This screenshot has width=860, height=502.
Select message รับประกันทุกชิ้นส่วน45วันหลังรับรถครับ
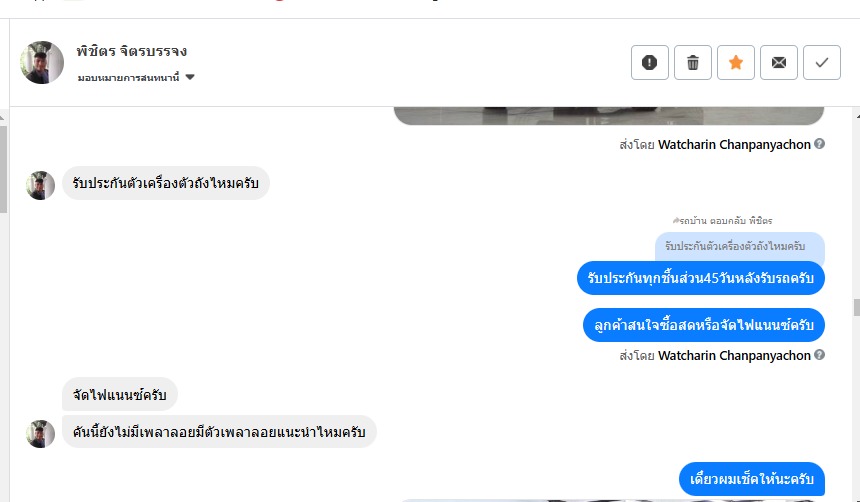pyautogui.click(x=700, y=278)
